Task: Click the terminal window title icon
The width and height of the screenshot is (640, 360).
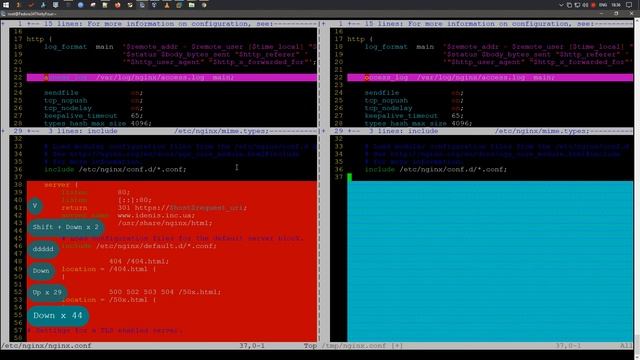Action: (x=3, y=14)
